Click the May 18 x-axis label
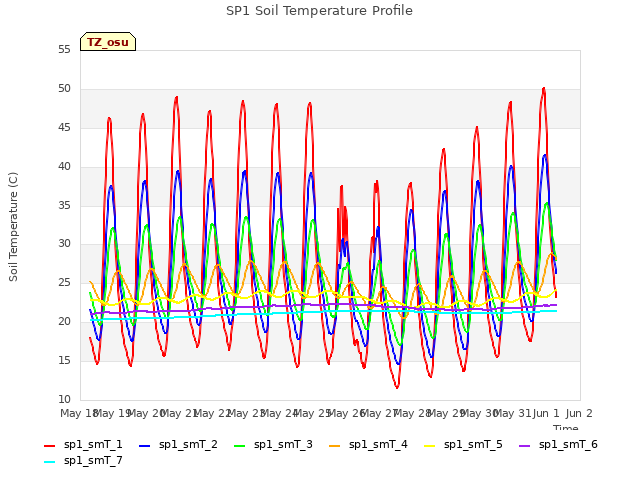The height and width of the screenshot is (480, 640). tap(79, 413)
